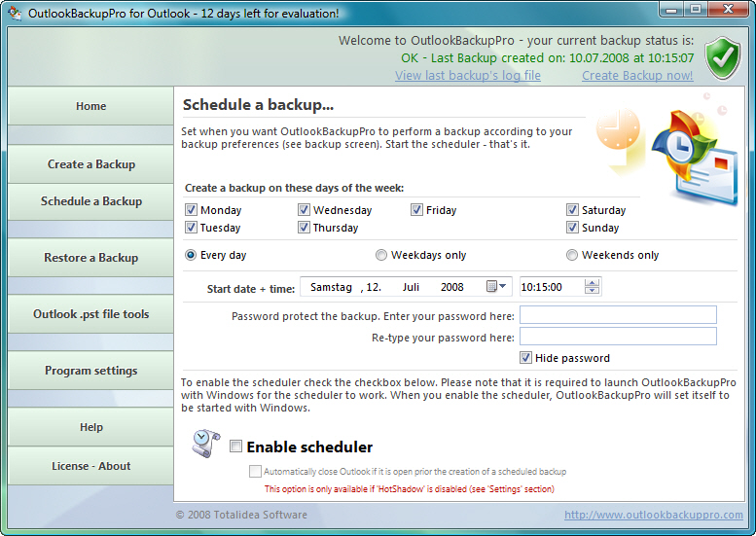The image size is (756, 536).
Task: Uncheck the Monday checkbox
Action: [191, 210]
